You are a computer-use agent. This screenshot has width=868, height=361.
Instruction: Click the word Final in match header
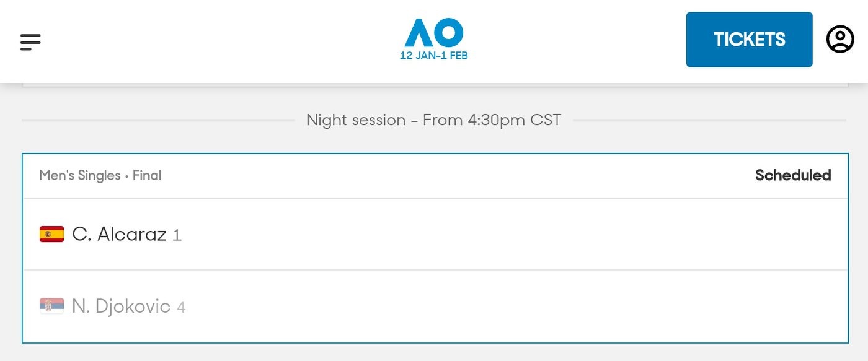pyautogui.click(x=147, y=176)
